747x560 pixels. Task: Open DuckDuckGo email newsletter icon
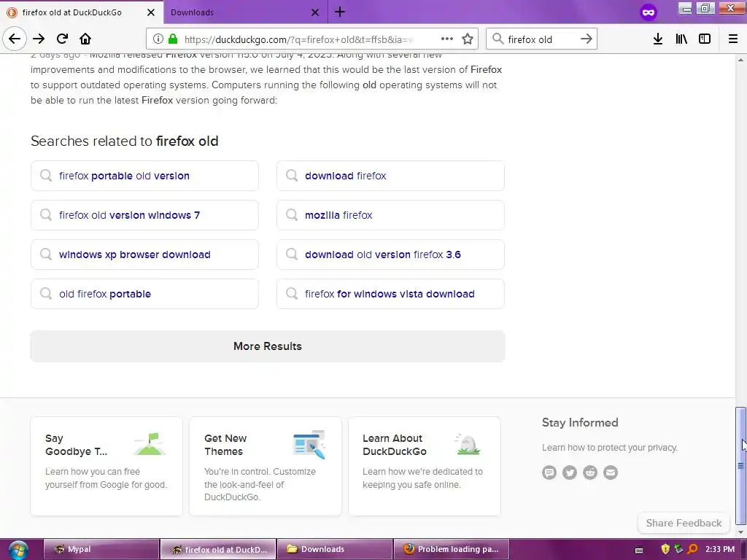[x=611, y=472]
